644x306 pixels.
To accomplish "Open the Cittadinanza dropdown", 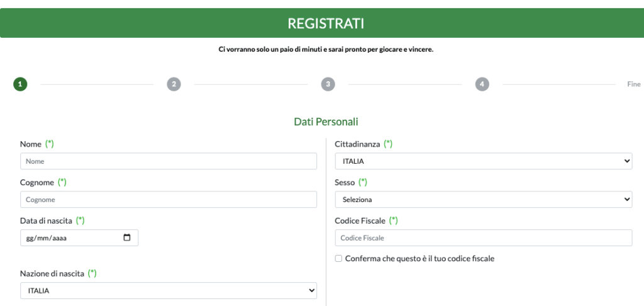I will coord(484,161).
